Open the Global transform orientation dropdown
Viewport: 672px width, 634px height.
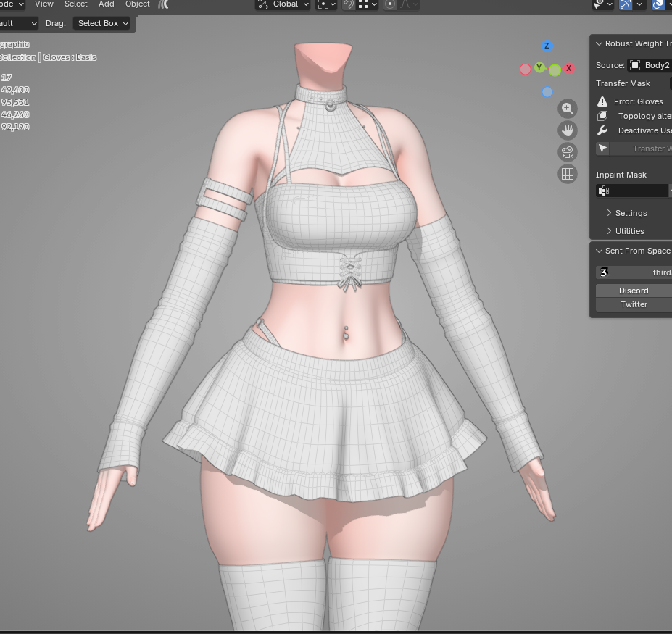coord(283,5)
